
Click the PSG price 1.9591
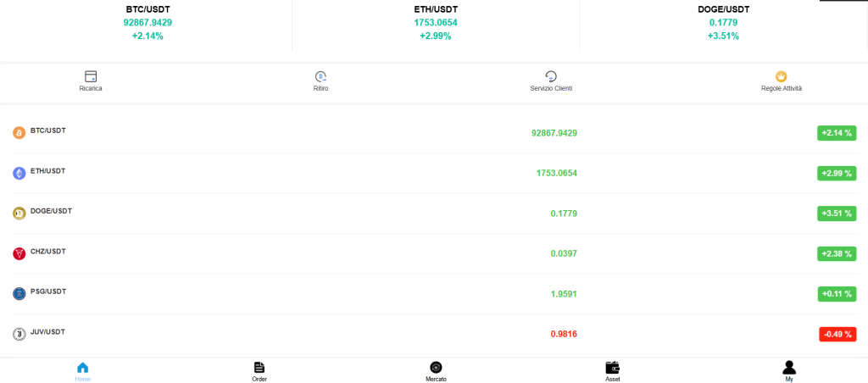point(564,294)
